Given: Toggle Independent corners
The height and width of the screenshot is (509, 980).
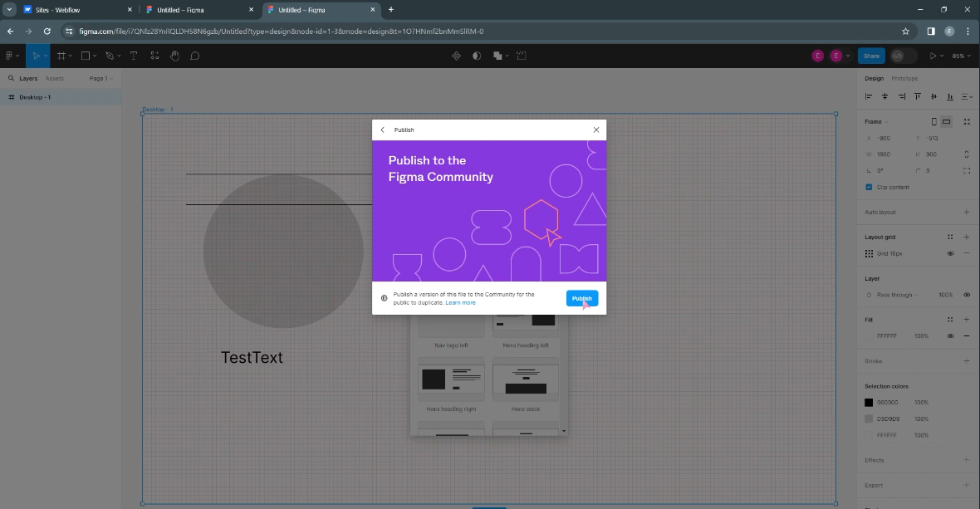Looking at the screenshot, I should [967, 170].
